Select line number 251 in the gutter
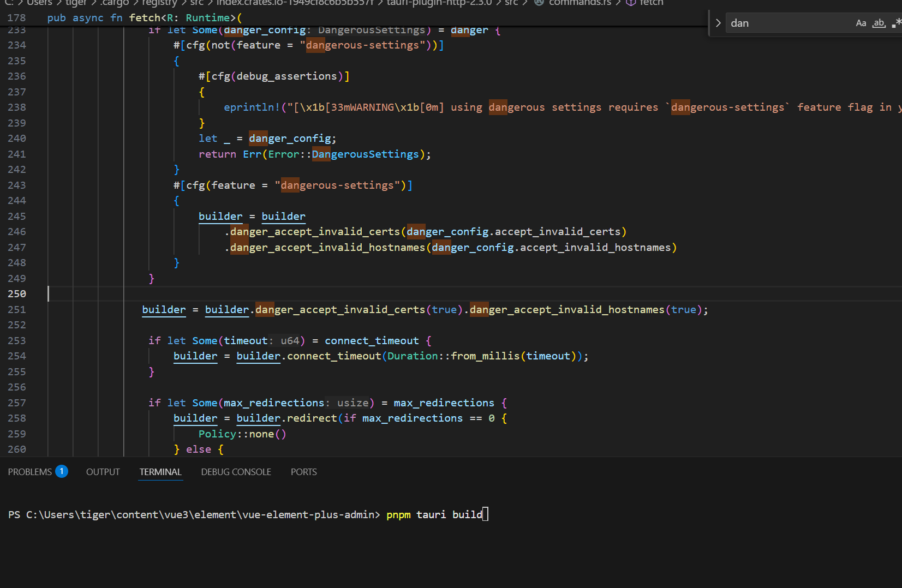The height and width of the screenshot is (588, 902). (17, 310)
